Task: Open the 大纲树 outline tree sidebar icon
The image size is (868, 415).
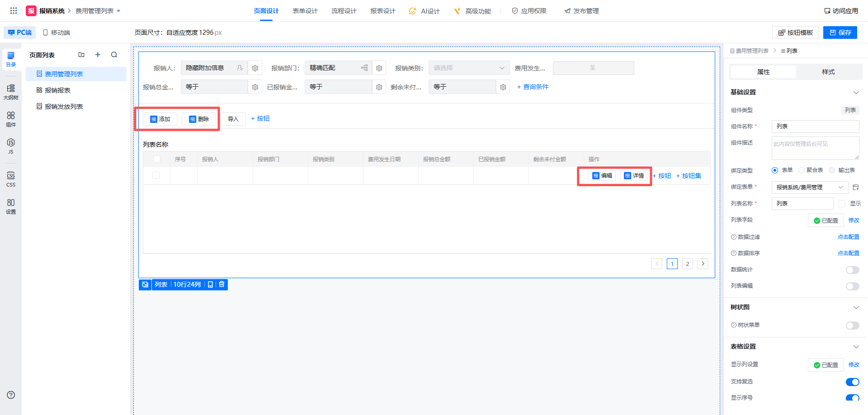Action: [x=11, y=92]
